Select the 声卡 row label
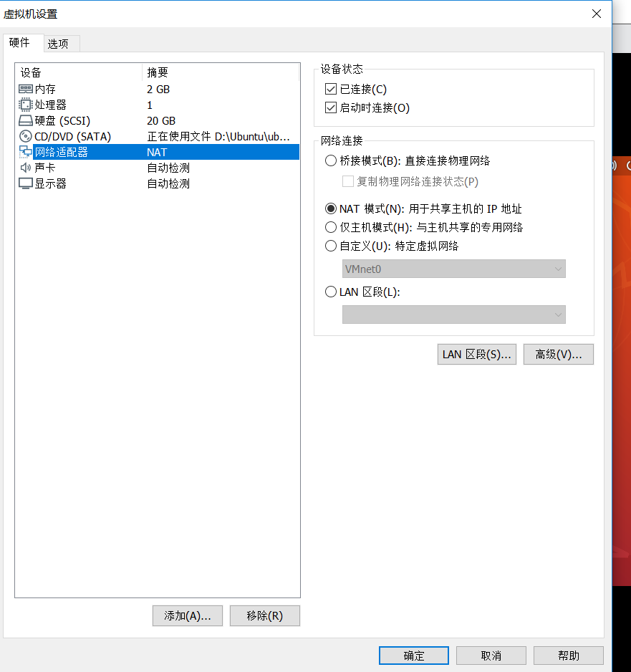Screen dimensions: 631x672 pos(45,168)
